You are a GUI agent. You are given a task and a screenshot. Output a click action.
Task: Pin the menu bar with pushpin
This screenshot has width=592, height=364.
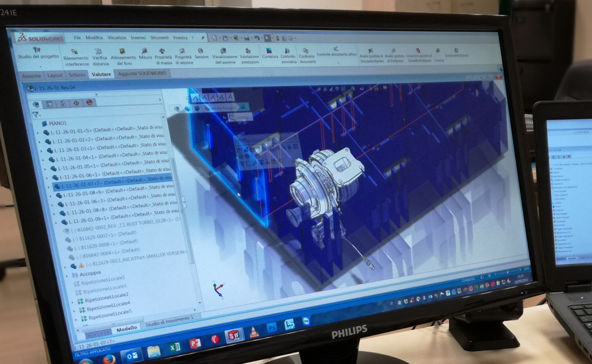(203, 38)
